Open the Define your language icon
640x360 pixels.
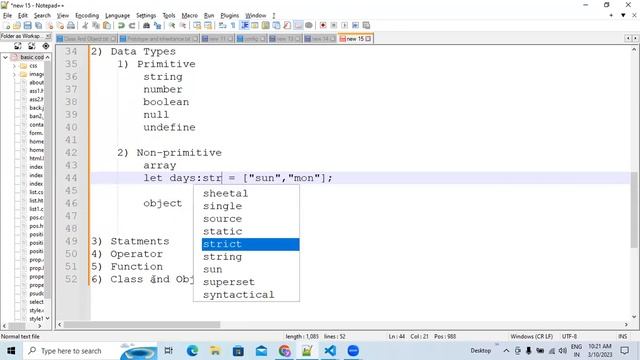255,25
